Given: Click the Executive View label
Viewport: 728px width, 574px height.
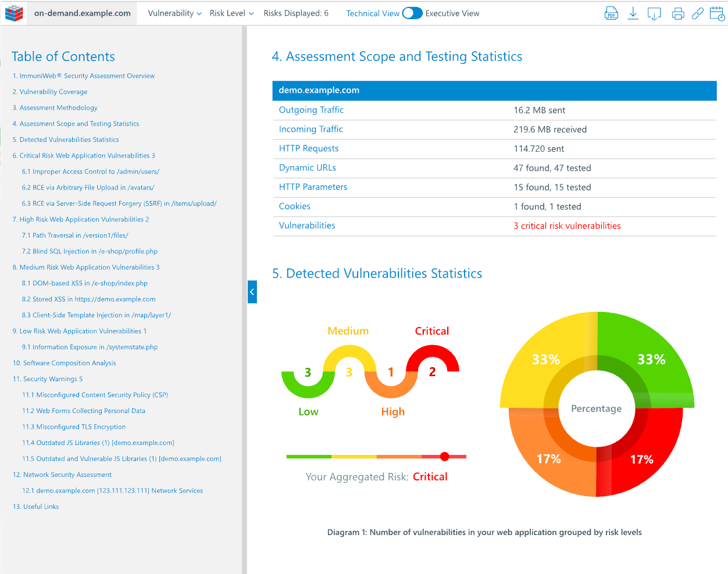Looking at the screenshot, I should pos(452,13).
